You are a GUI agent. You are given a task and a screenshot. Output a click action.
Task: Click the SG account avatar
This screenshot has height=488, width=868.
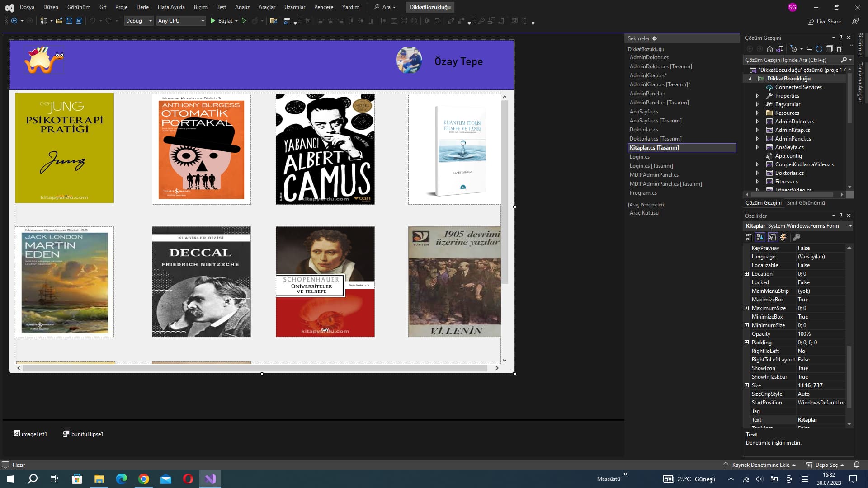click(x=792, y=7)
